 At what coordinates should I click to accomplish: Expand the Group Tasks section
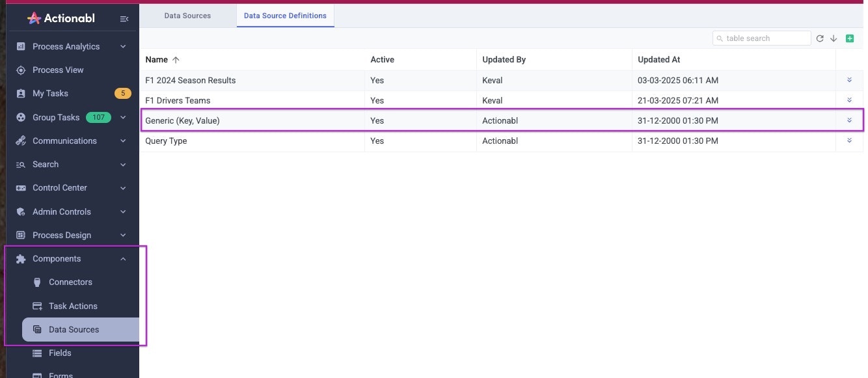(x=123, y=117)
